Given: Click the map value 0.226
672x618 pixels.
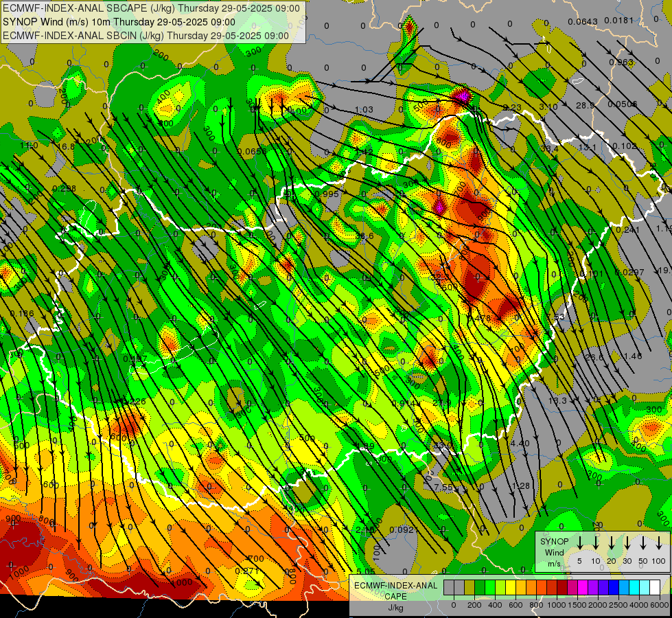Looking at the screenshot, I should coord(133,402).
